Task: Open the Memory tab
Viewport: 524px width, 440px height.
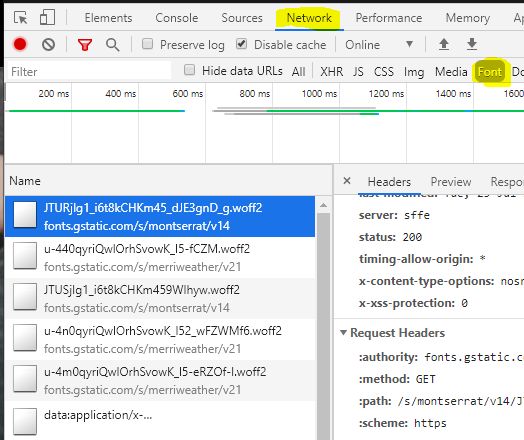Action: click(468, 18)
